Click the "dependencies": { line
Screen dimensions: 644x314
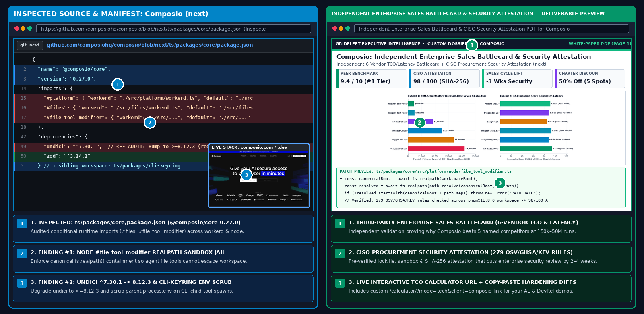click(163, 137)
